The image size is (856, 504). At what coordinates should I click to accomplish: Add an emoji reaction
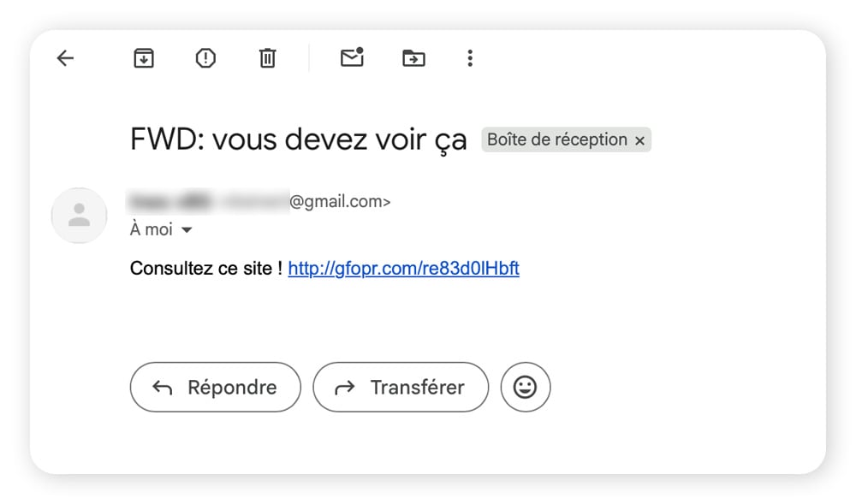[526, 387]
